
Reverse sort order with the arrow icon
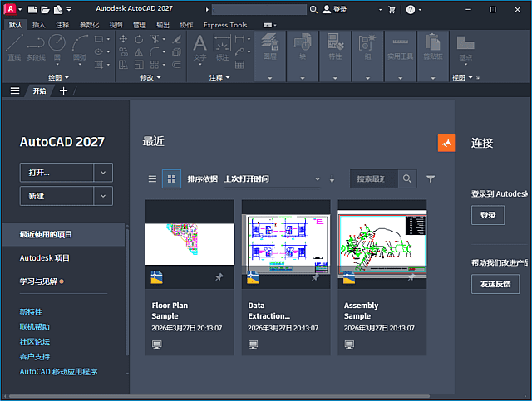pos(332,178)
